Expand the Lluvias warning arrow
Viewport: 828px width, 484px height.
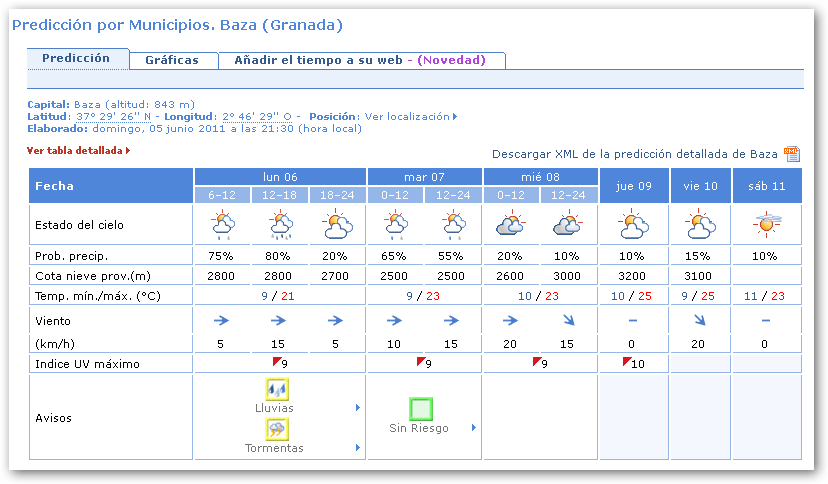click(358, 408)
